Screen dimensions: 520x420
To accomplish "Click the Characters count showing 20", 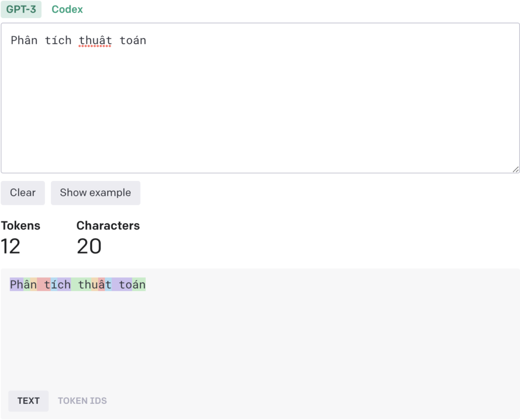I will (x=89, y=246).
